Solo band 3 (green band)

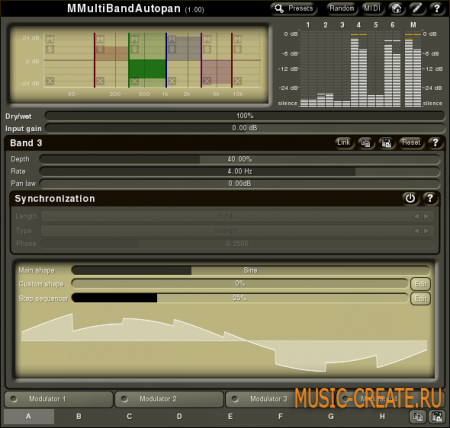tap(135, 49)
